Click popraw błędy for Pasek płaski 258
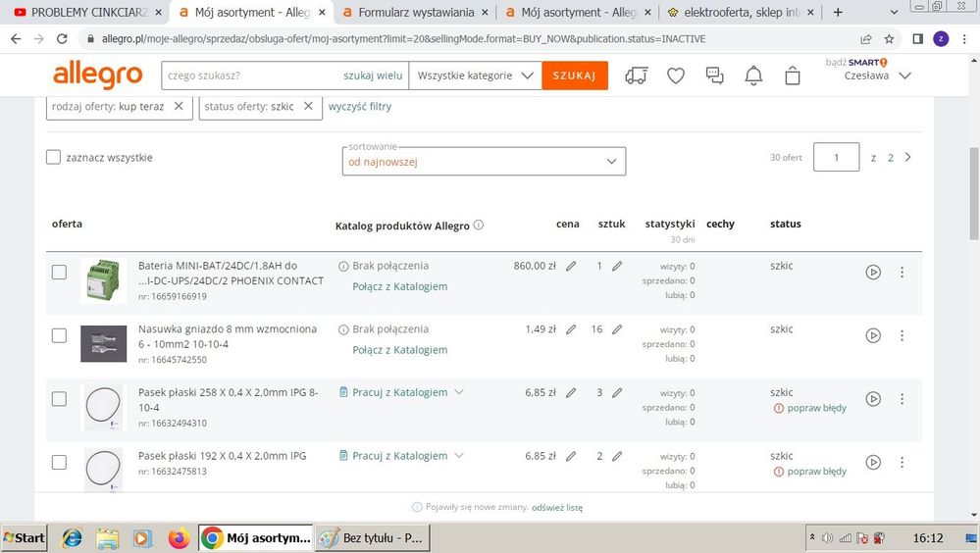 tap(816, 408)
